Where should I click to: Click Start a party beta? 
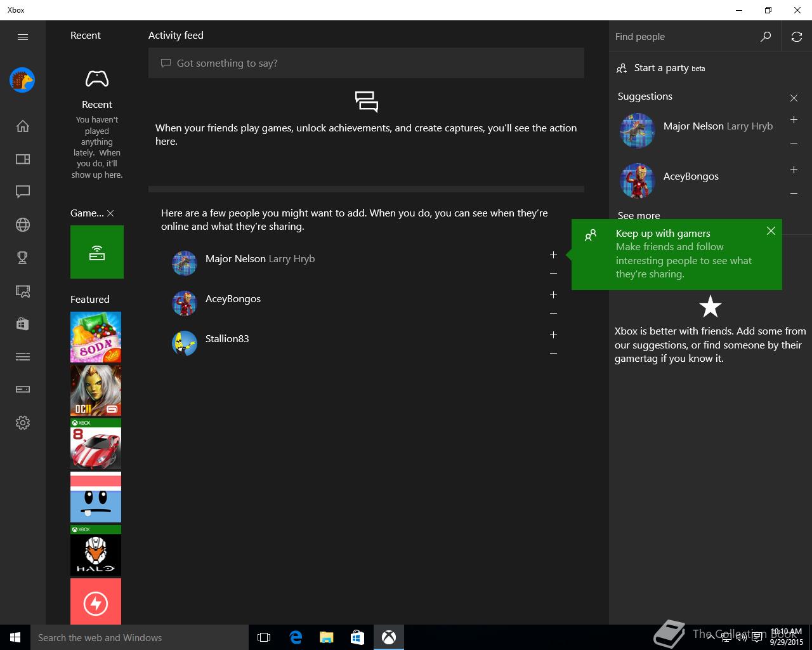pos(669,68)
